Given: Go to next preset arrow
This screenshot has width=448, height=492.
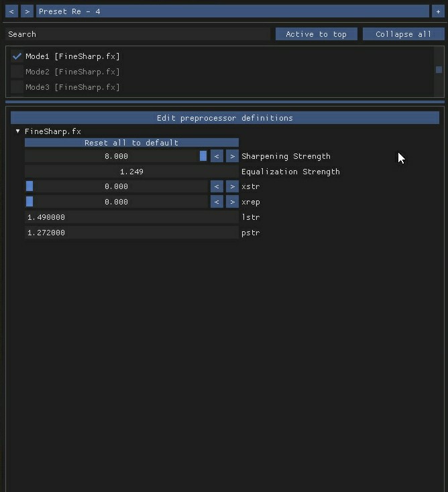Looking at the screenshot, I should (x=27, y=11).
